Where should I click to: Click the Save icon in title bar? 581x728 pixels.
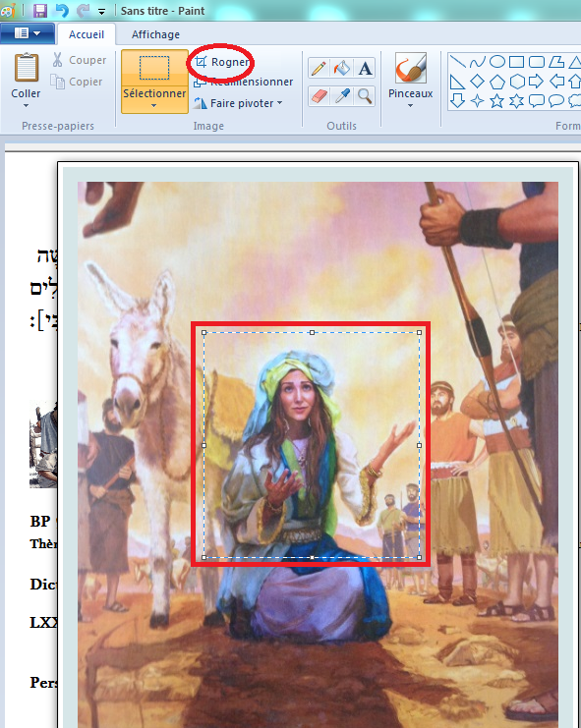click(40, 10)
